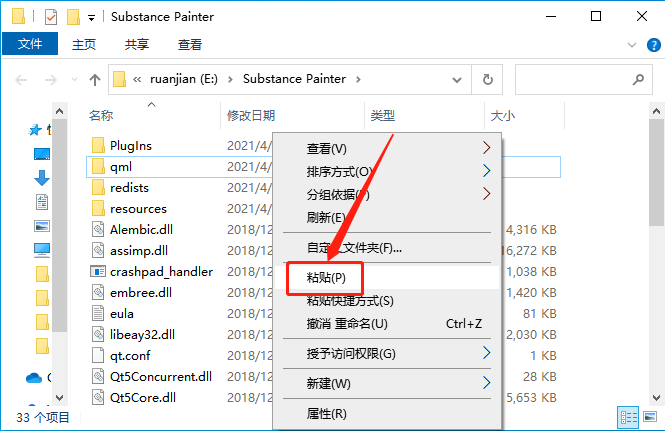Image resolution: width=665 pixels, height=431 pixels.
Task: Expand 新建(W) submenu
Action: [486, 383]
